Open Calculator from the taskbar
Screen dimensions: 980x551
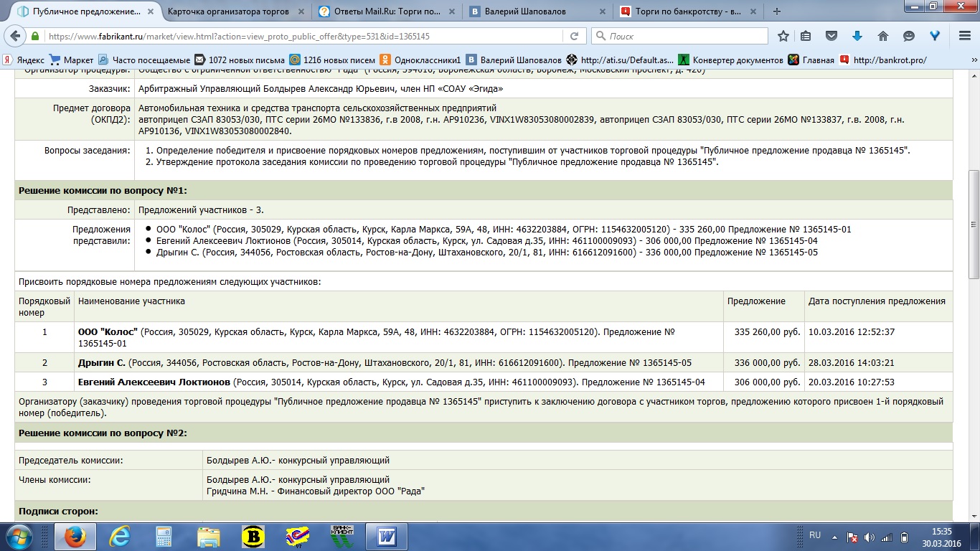(x=164, y=536)
